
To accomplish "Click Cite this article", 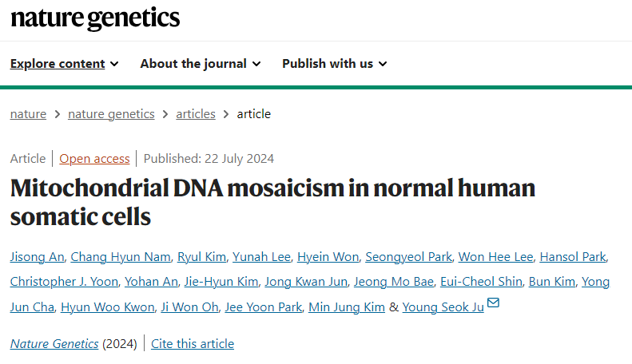I will [x=193, y=344].
